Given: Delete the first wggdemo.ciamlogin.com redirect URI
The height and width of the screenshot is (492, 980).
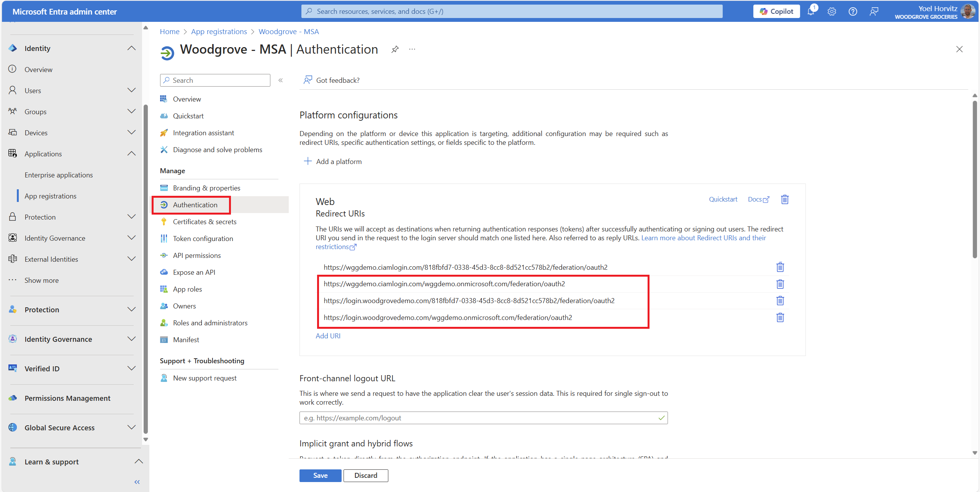Looking at the screenshot, I should (x=780, y=267).
